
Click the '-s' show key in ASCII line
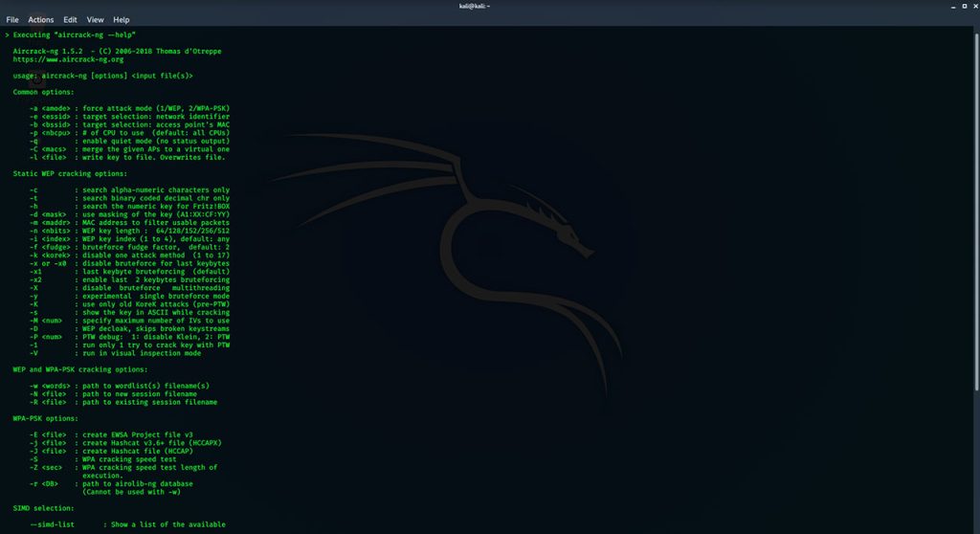pos(129,312)
